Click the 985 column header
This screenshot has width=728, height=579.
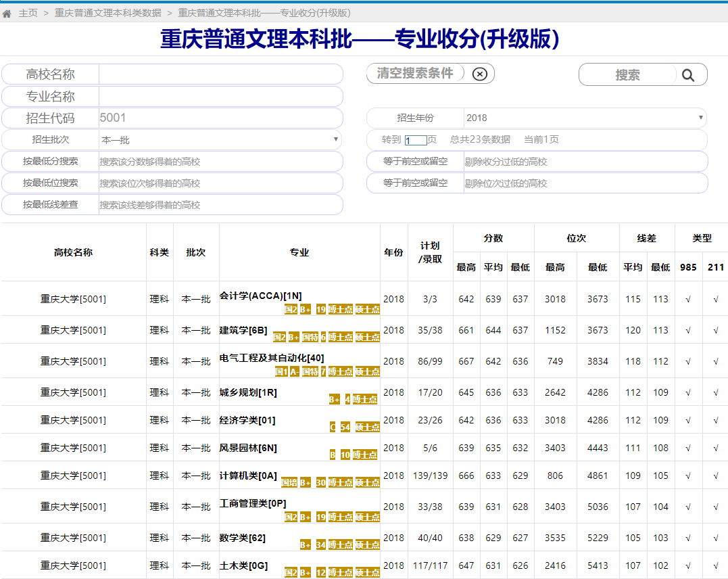(x=688, y=267)
